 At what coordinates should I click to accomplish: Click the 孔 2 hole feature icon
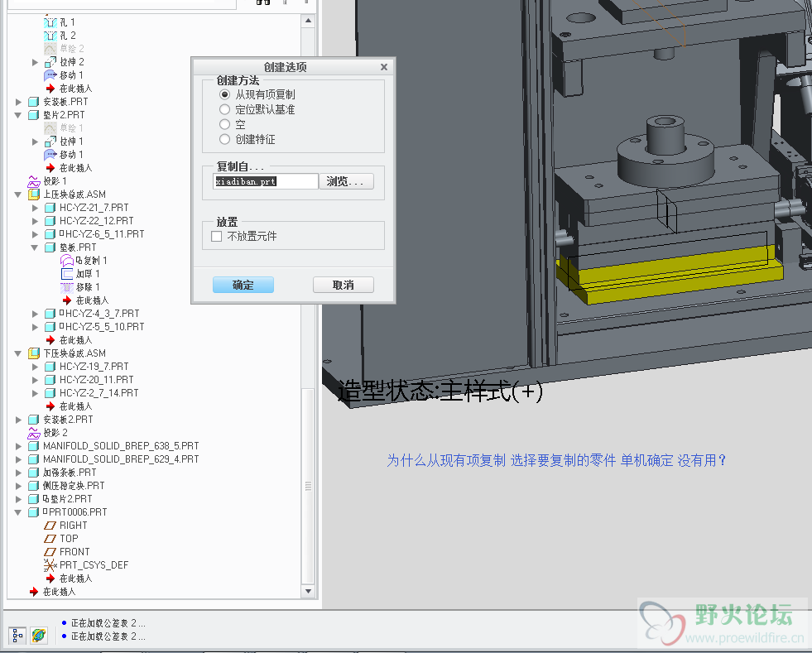tap(50, 36)
